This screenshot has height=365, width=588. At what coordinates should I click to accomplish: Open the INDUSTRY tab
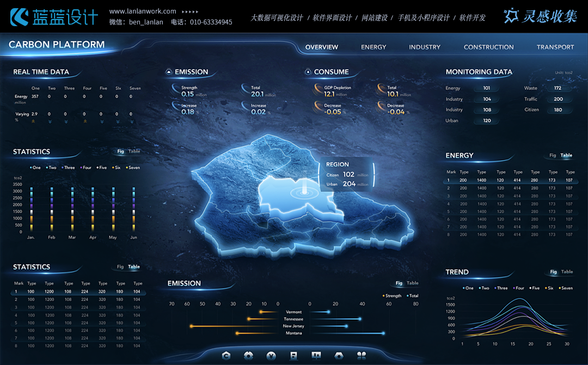(425, 47)
